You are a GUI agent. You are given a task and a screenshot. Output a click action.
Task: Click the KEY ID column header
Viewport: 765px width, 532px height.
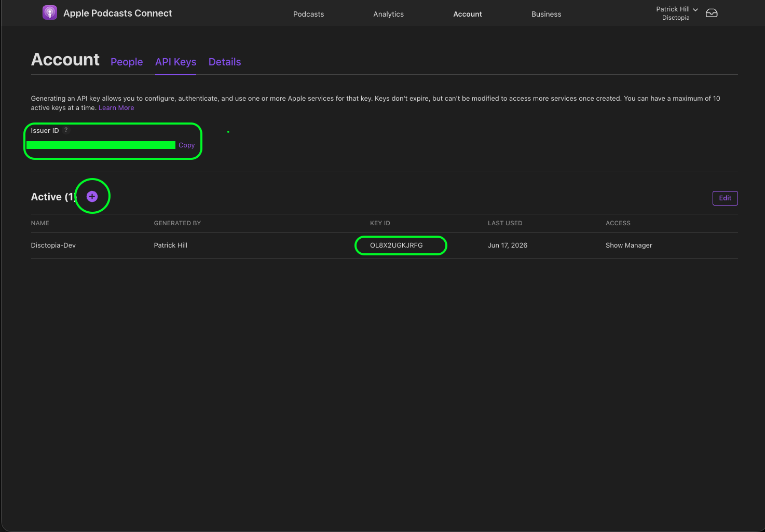(x=380, y=223)
